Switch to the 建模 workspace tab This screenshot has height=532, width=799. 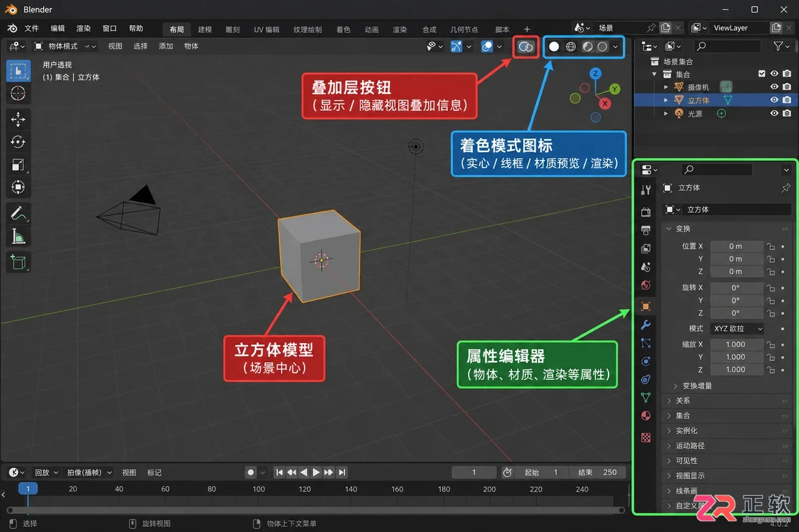(205, 30)
